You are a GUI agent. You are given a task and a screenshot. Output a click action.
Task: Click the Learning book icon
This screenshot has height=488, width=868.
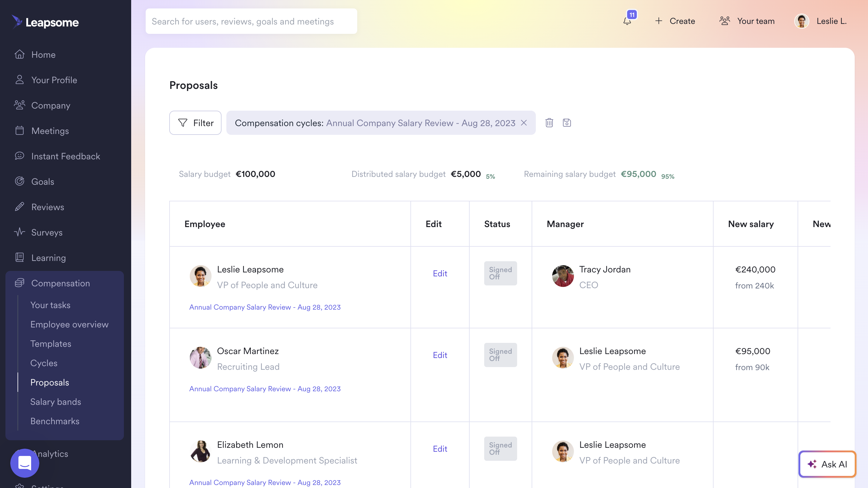coord(20,258)
